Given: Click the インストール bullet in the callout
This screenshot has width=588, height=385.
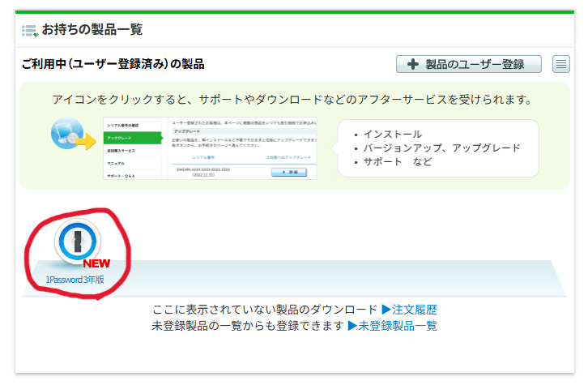Looking at the screenshot, I should (x=393, y=134).
